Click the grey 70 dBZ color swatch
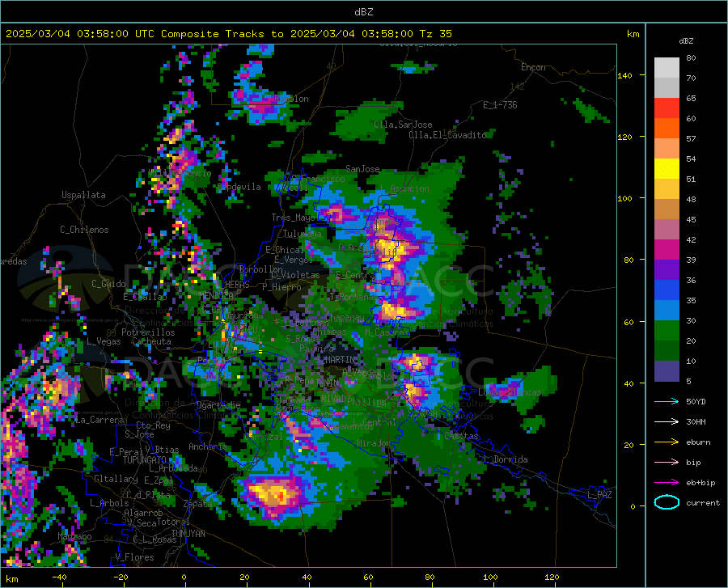 coord(667,87)
